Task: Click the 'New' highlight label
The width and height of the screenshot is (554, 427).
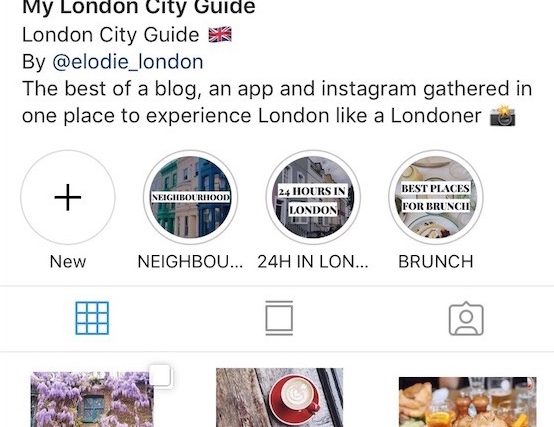Action: (68, 262)
